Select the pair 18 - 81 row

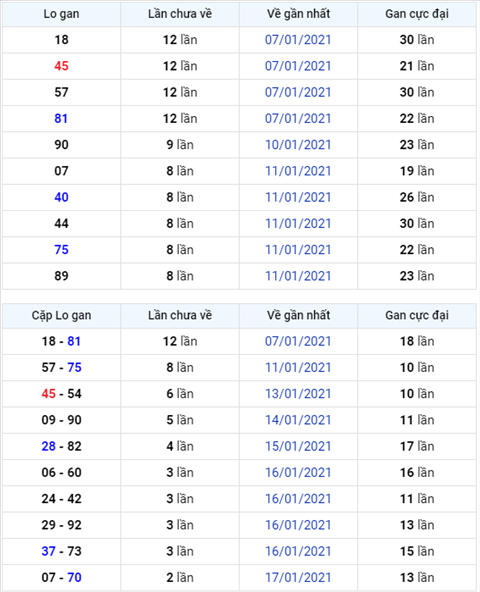click(x=239, y=341)
